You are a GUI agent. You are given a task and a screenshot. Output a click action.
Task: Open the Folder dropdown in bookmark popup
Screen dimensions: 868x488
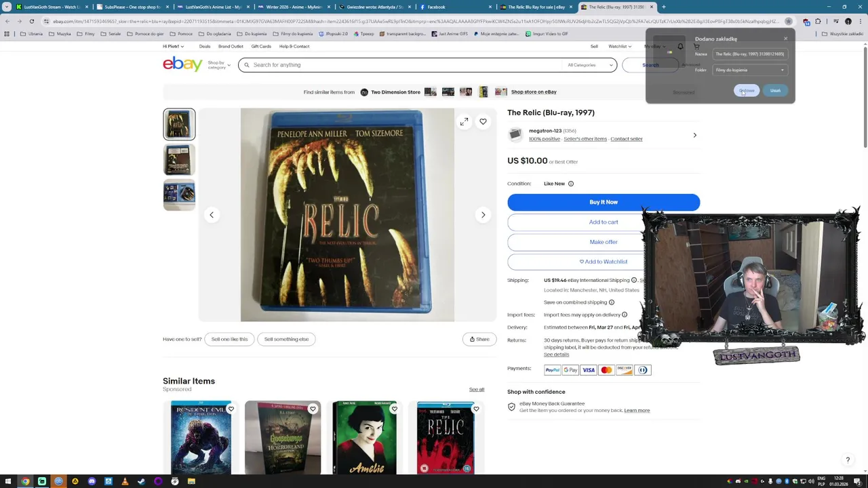(750, 70)
